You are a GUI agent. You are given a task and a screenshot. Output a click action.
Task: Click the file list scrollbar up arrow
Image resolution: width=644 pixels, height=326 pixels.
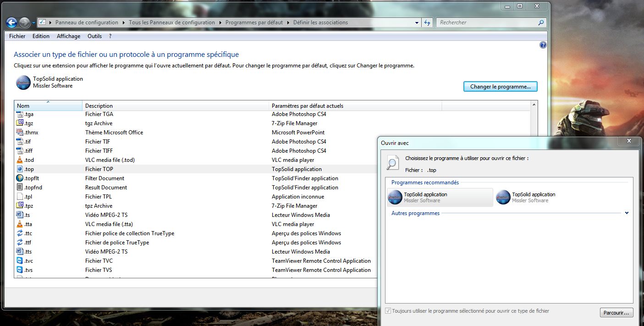[x=534, y=105]
